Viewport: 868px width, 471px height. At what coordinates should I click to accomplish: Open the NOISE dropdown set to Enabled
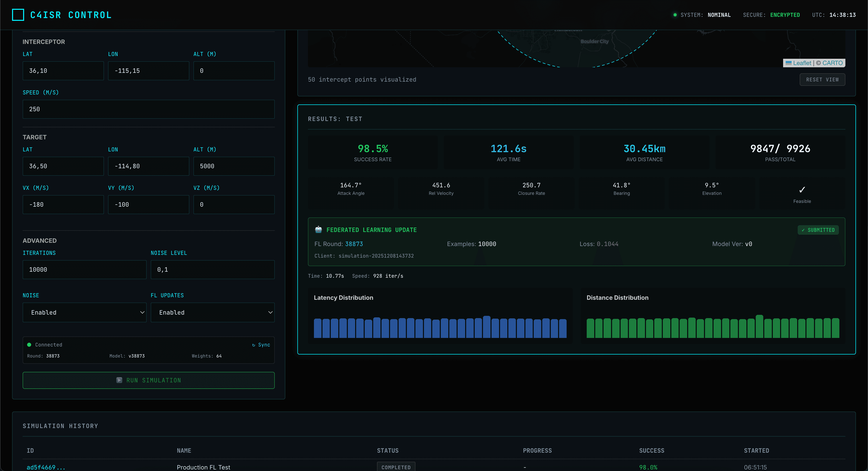pos(84,312)
